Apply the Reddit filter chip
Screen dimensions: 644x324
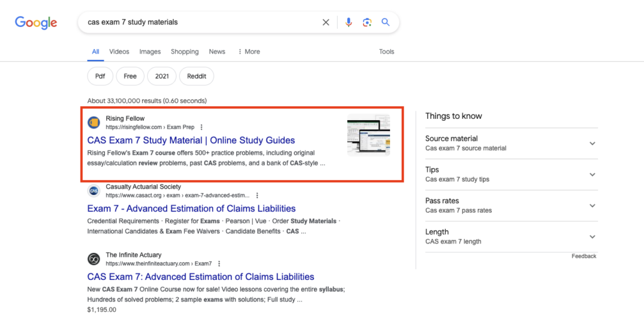point(197,76)
